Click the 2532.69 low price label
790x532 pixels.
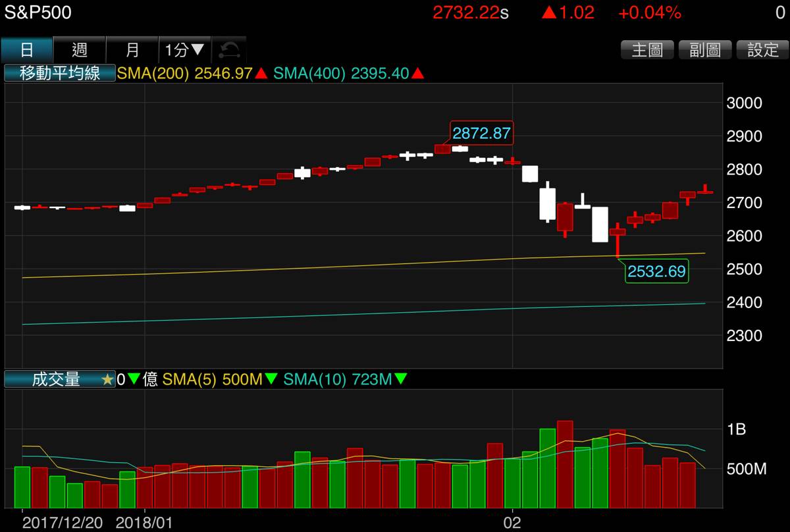point(656,271)
